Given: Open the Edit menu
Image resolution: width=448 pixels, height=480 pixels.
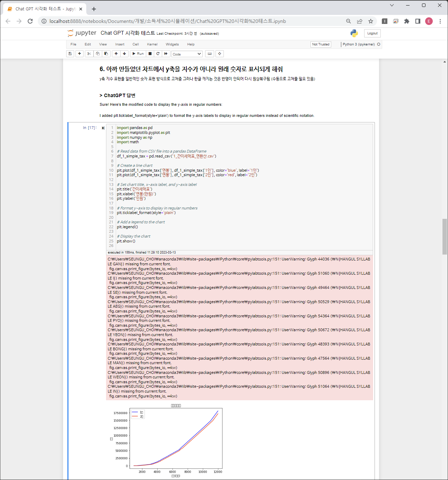Looking at the screenshot, I should pyautogui.click(x=88, y=44).
